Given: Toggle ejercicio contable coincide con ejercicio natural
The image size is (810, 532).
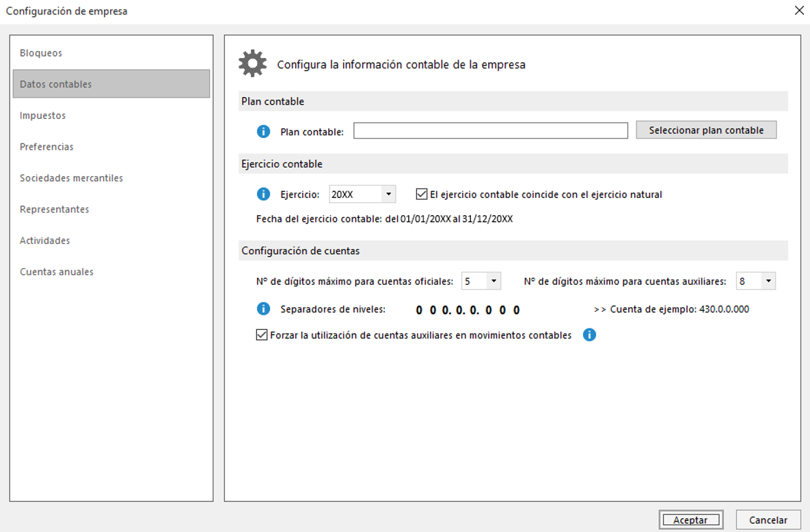Looking at the screenshot, I should [x=422, y=194].
